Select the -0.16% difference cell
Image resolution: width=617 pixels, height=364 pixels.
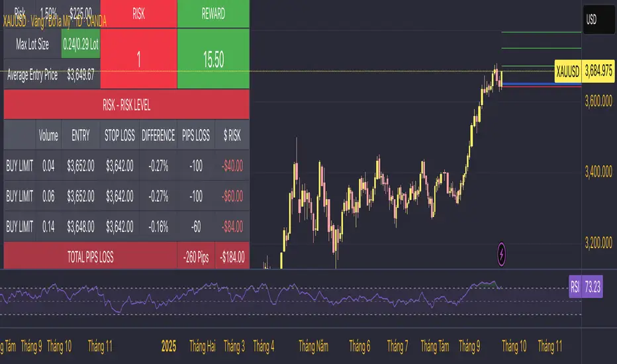click(158, 226)
